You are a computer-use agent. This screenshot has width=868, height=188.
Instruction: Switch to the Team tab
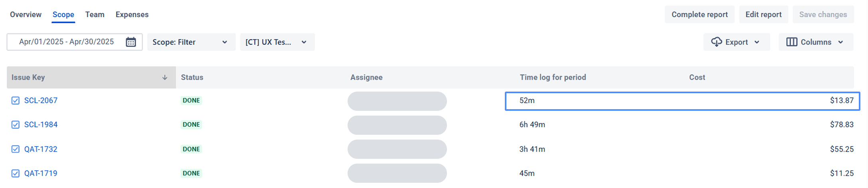pyautogui.click(x=95, y=14)
